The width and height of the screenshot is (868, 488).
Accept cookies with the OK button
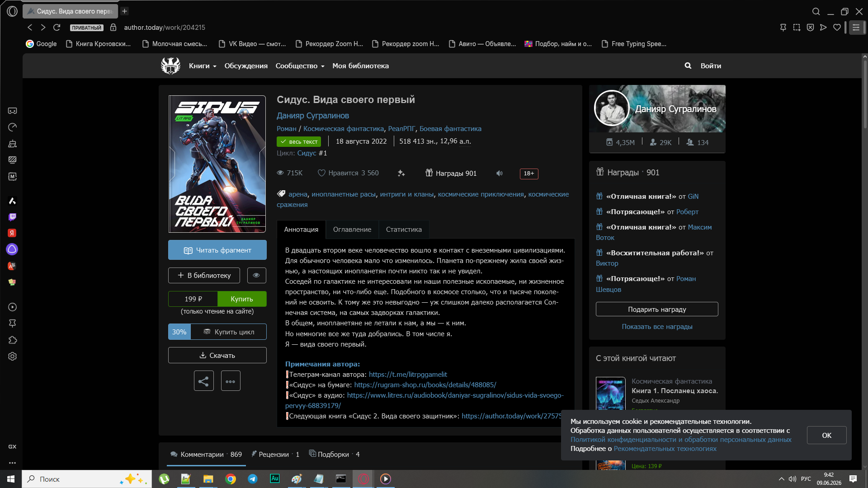pos(826,435)
